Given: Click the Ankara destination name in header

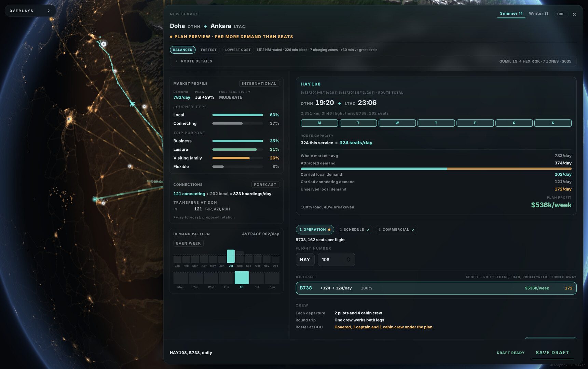Looking at the screenshot, I should coord(221,26).
